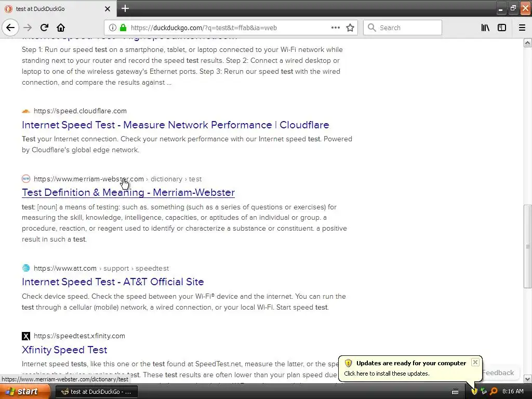
Task: Close the test at DuckDuckGo tab
Action: (107, 9)
